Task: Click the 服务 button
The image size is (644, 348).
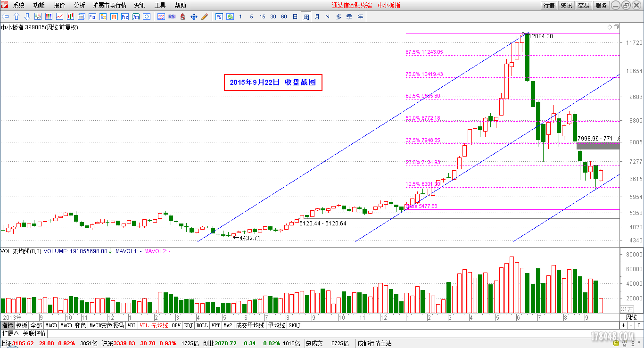Action: (x=601, y=5)
